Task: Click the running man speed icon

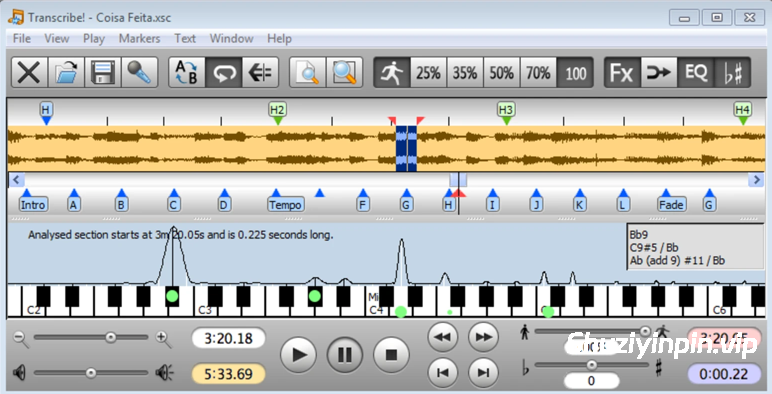Action: pyautogui.click(x=392, y=73)
